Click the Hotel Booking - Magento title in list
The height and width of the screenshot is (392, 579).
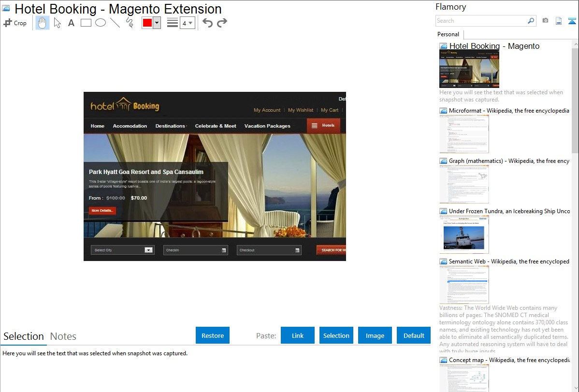(494, 46)
